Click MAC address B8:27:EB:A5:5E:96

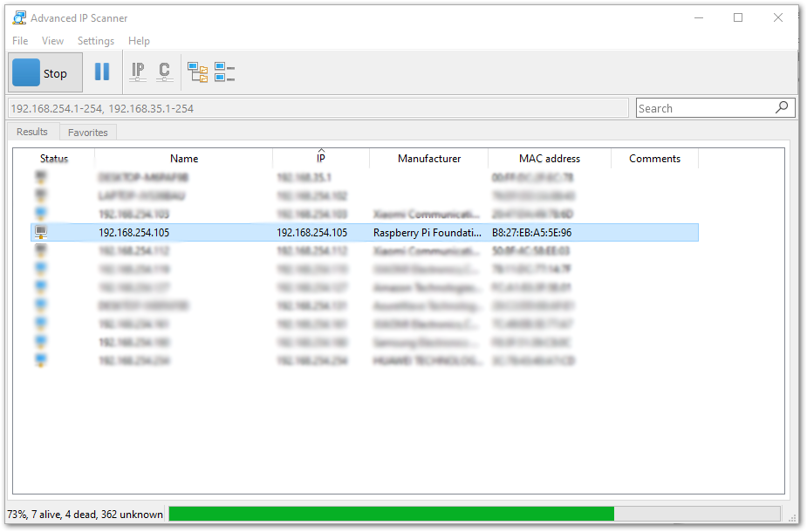531,233
